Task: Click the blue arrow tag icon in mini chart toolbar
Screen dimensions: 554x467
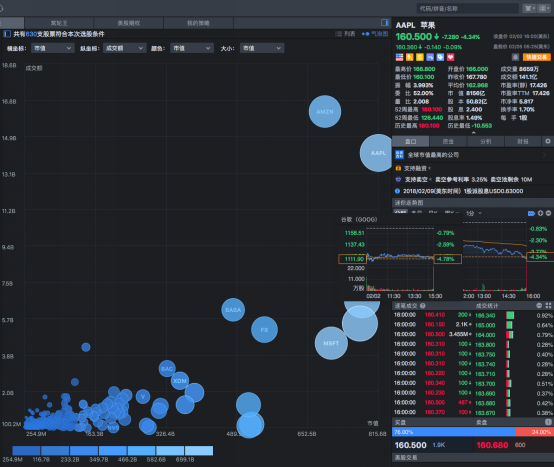Action: click(x=531, y=213)
